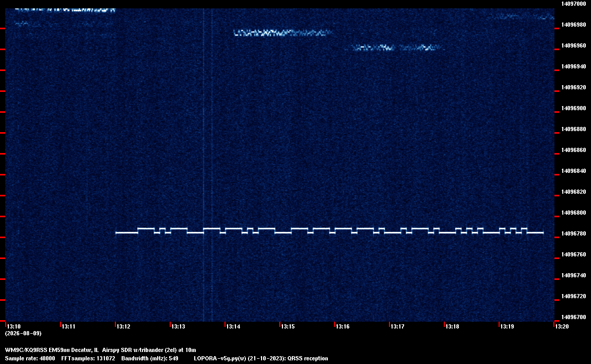This screenshot has height=364, width=591.
Task: Click frequency label 14096840
Action: [x=574, y=171]
